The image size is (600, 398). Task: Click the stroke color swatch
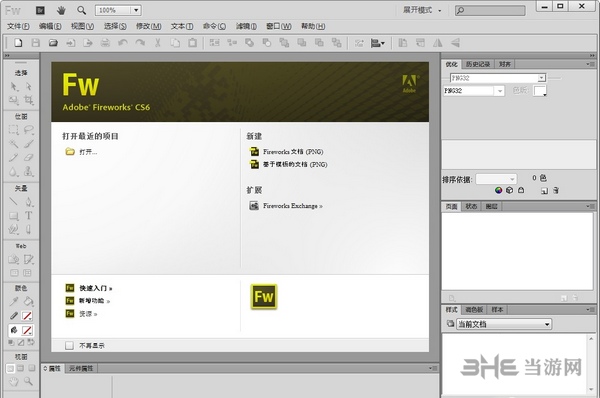click(27, 316)
